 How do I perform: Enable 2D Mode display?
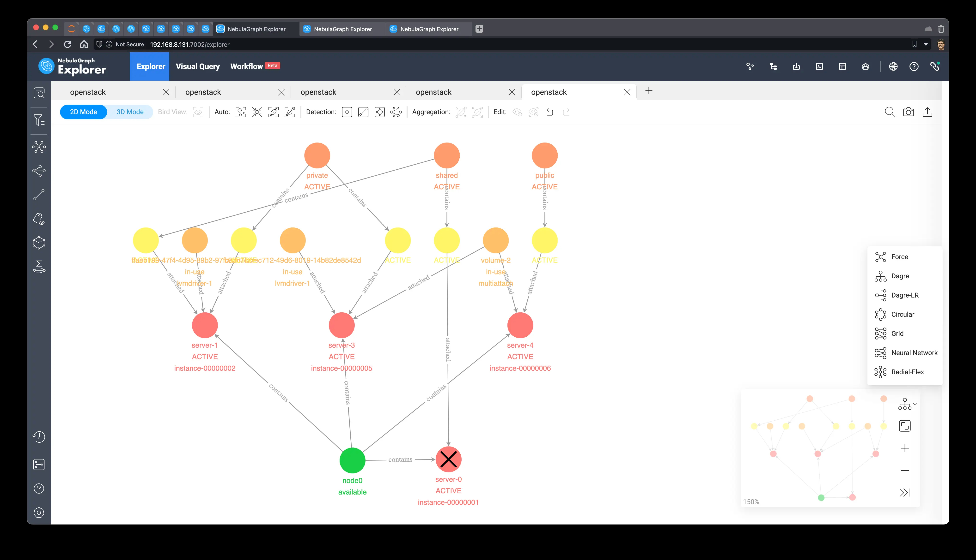tap(82, 112)
